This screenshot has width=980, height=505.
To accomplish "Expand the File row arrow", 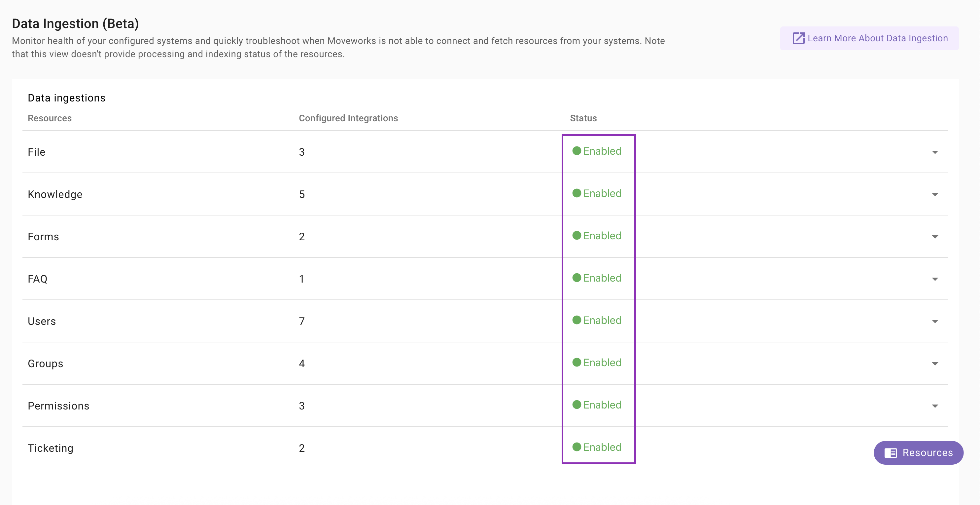I will point(935,152).
